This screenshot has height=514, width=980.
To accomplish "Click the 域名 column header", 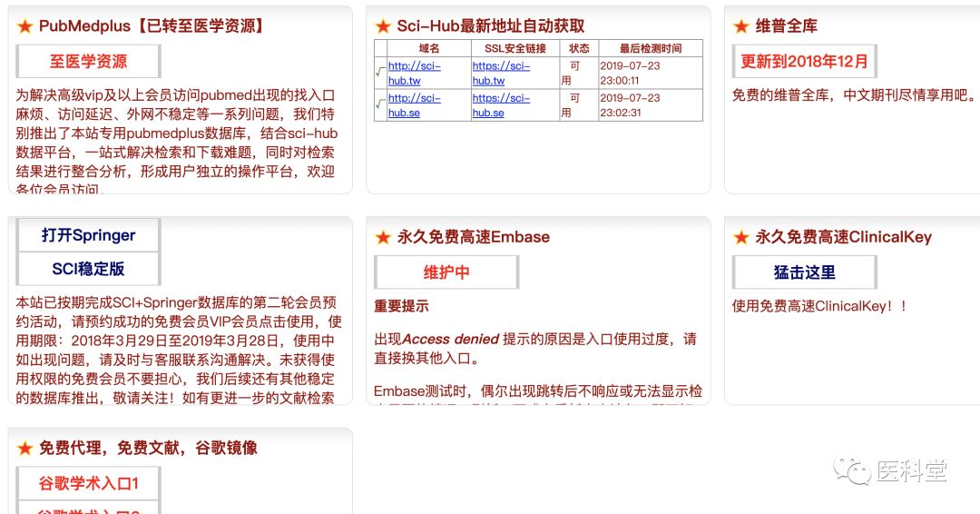I will coord(428,49).
